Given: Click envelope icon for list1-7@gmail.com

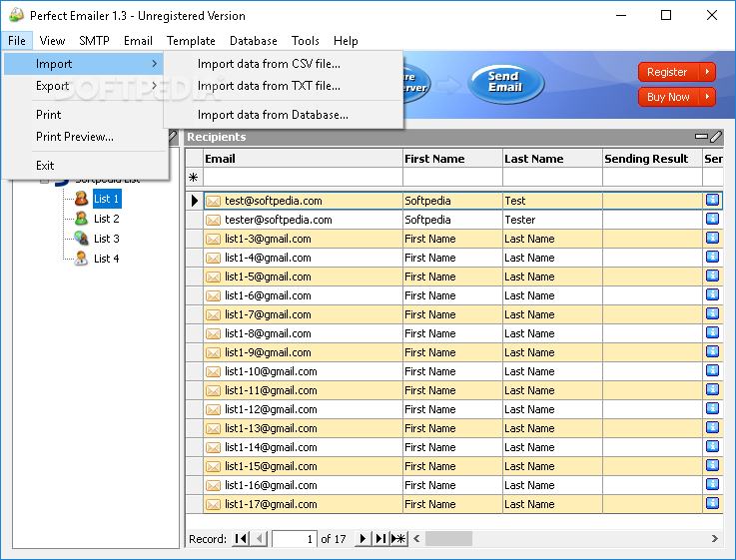Looking at the screenshot, I should (x=213, y=314).
